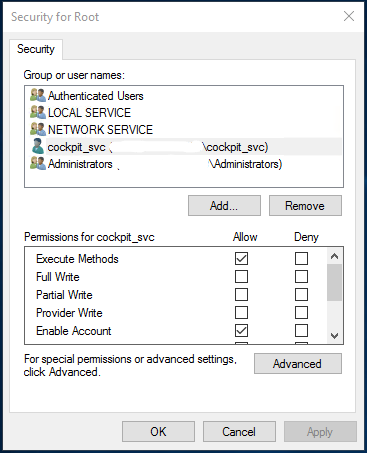367x453 pixels.
Task: Switch to the Security tab
Action: [36, 49]
